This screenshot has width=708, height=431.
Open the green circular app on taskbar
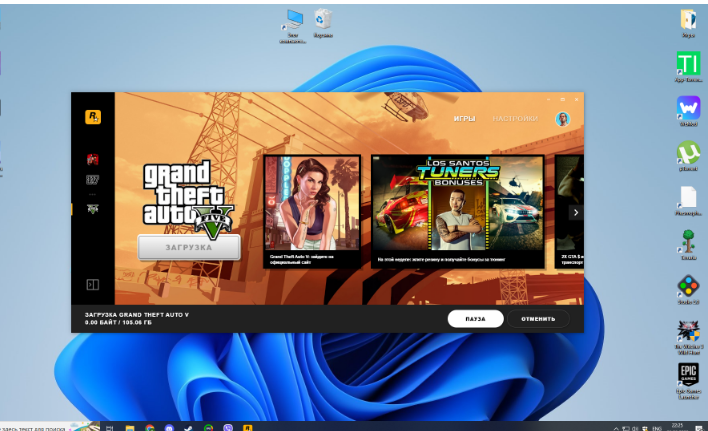208,428
